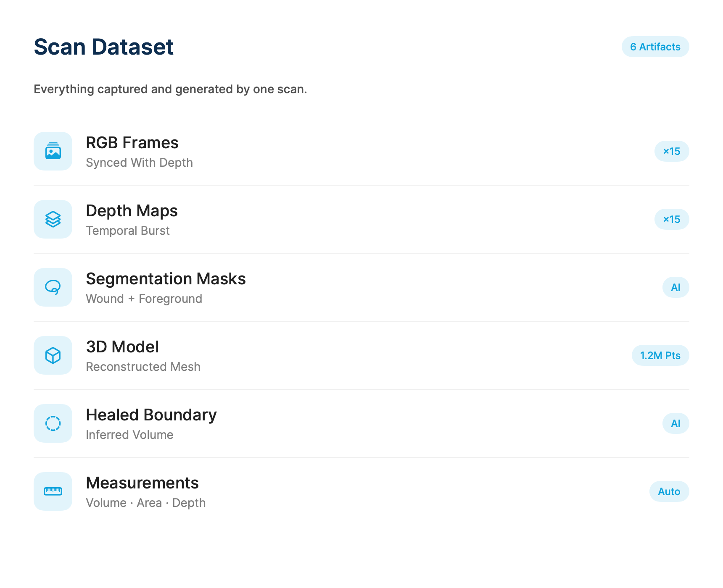The image size is (723, 588).
Task: Click the RGB Frames image stack icon
Action: tap(53, 151)
